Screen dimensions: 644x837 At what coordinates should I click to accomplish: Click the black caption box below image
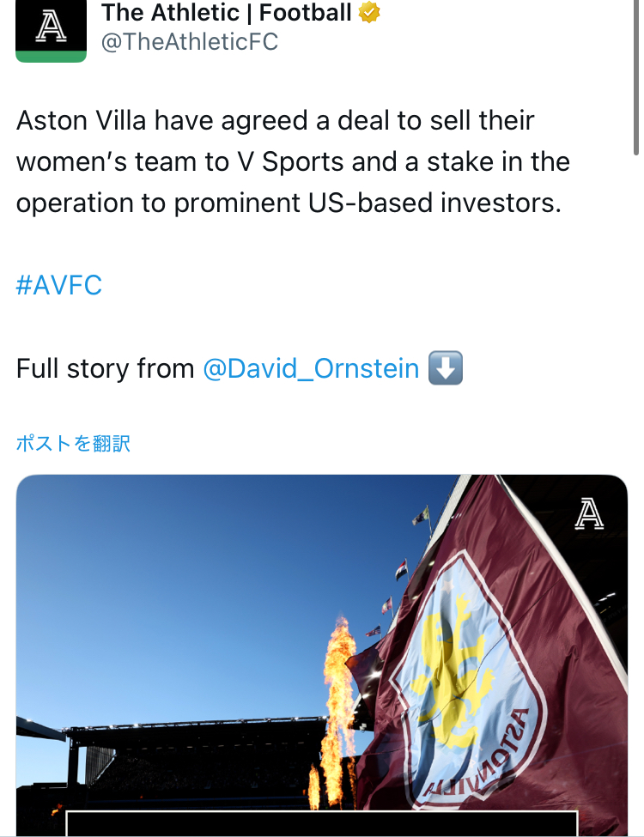click(322, 823)
